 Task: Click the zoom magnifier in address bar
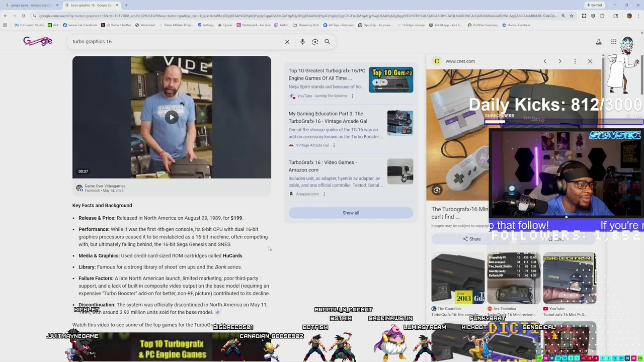coord(563,16)
